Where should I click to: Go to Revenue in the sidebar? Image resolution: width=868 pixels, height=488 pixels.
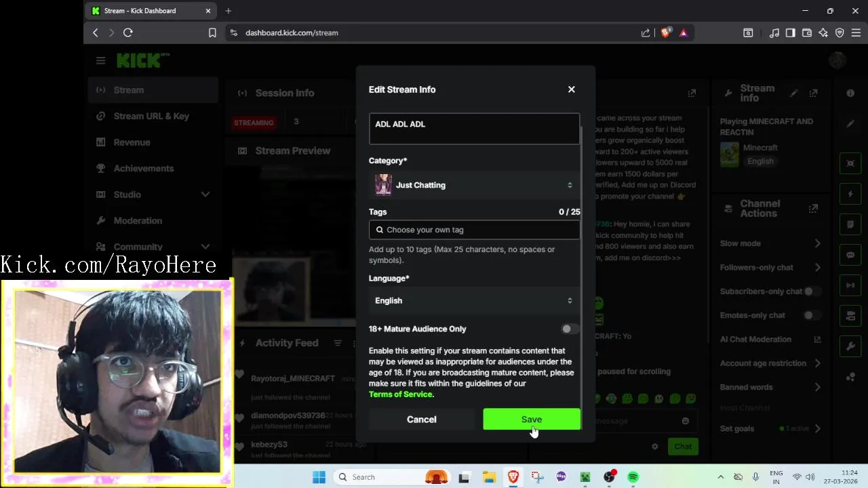[153, 142]
